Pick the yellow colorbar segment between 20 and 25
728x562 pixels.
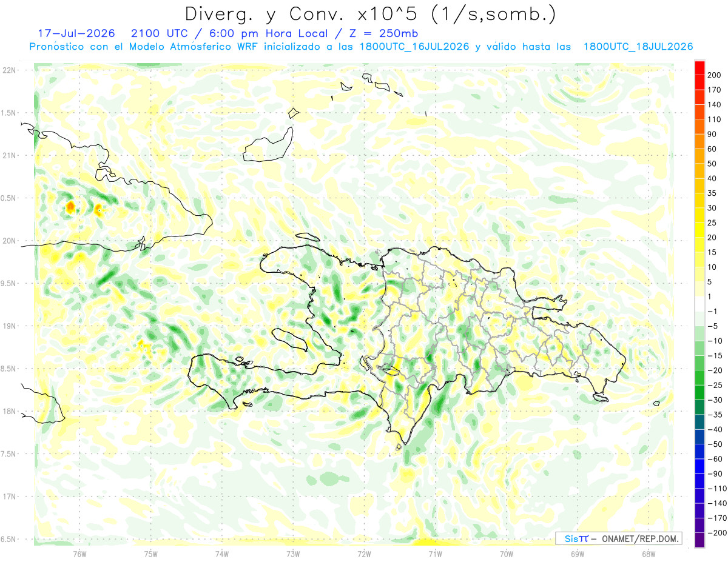point(699,230)
